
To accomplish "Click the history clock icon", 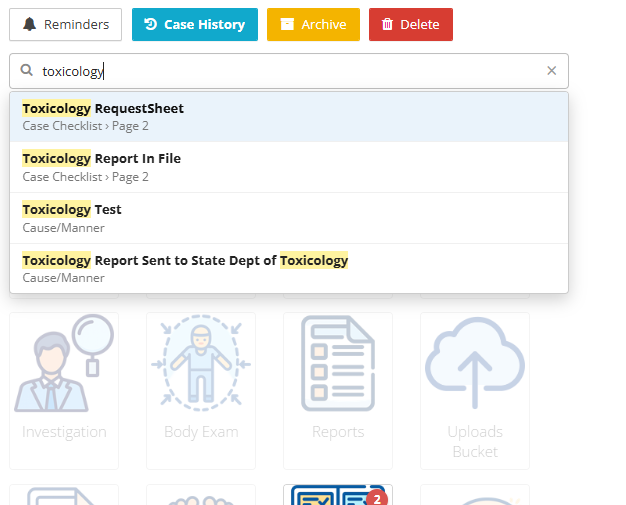I will [x=151, y=24].
